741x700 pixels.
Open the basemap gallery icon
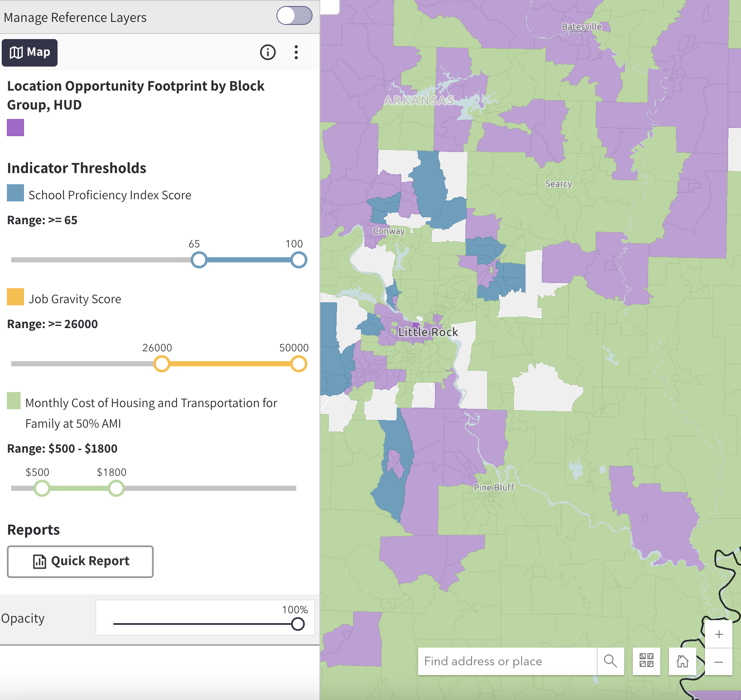(647, 661)
